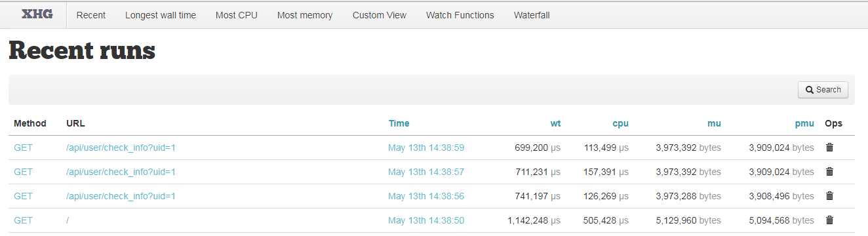This screenshot has width=868, height=236.
Task: Click the Method column header
Action: [30, 123]
